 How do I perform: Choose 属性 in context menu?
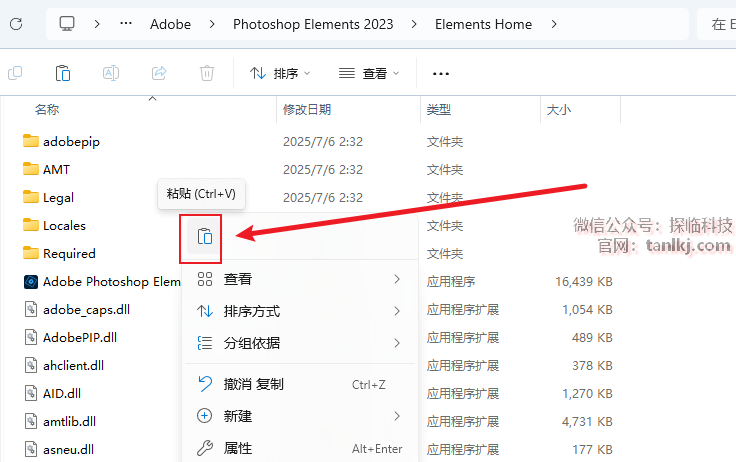click(x=299, y=448)
